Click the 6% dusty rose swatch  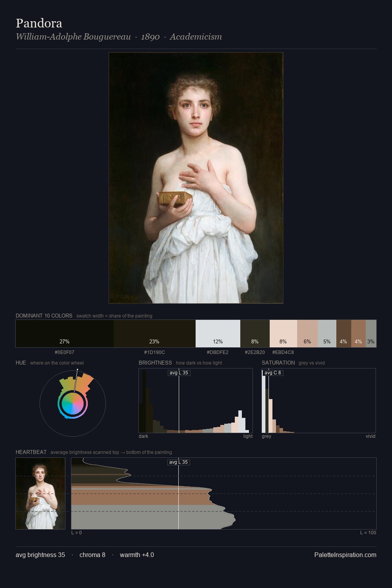[307, 334]
